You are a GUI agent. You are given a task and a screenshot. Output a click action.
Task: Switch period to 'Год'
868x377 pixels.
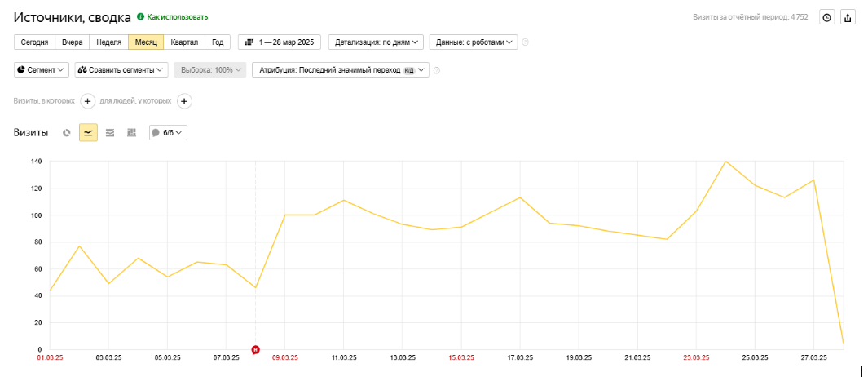point(218,42)
